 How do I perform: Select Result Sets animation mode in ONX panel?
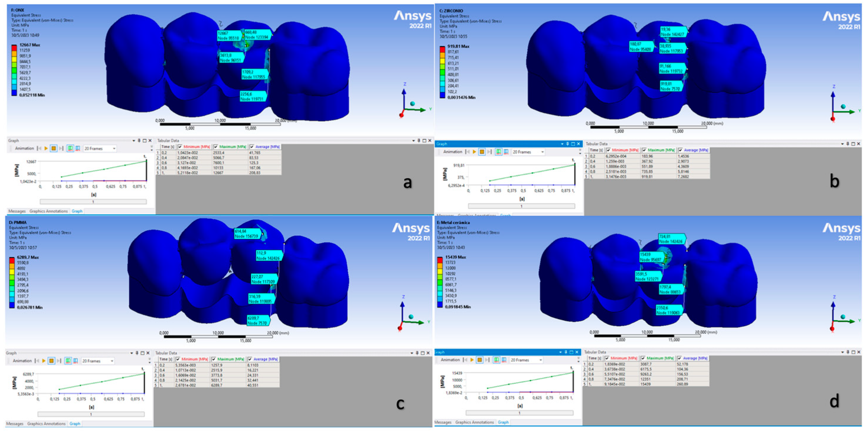click(x=78, y=149)
